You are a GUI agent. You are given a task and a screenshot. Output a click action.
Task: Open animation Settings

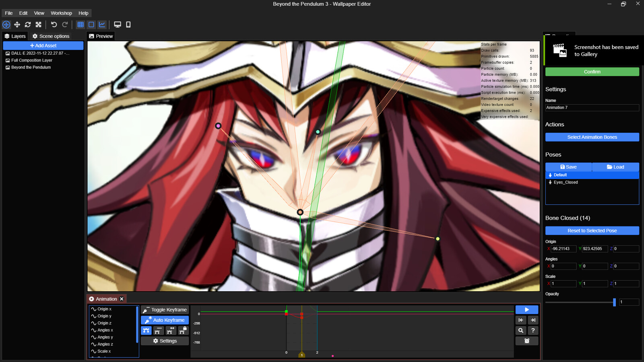tap(165, 341)
